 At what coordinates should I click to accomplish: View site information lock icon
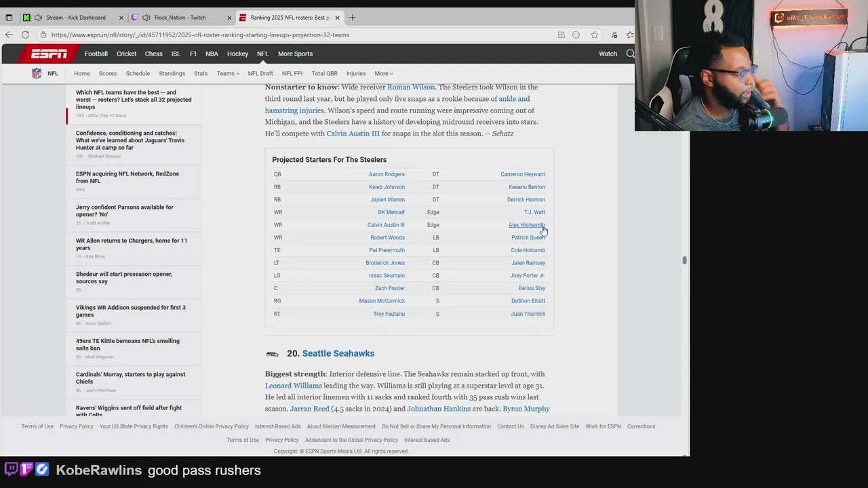(x=43, y=35)
